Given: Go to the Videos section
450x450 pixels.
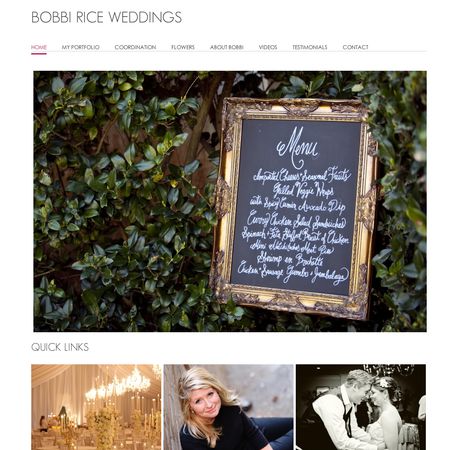Looking at the screenshot, I should point(268,47).
